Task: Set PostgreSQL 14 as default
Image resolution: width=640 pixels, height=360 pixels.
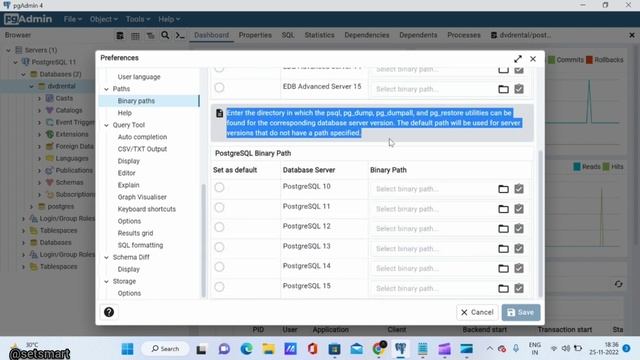Action: coord(219,267)
